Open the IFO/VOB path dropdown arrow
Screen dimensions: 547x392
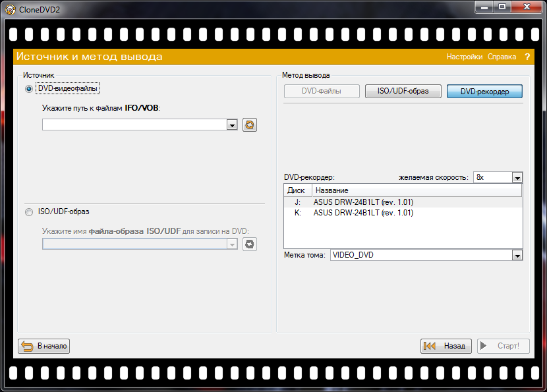(232, 125)
